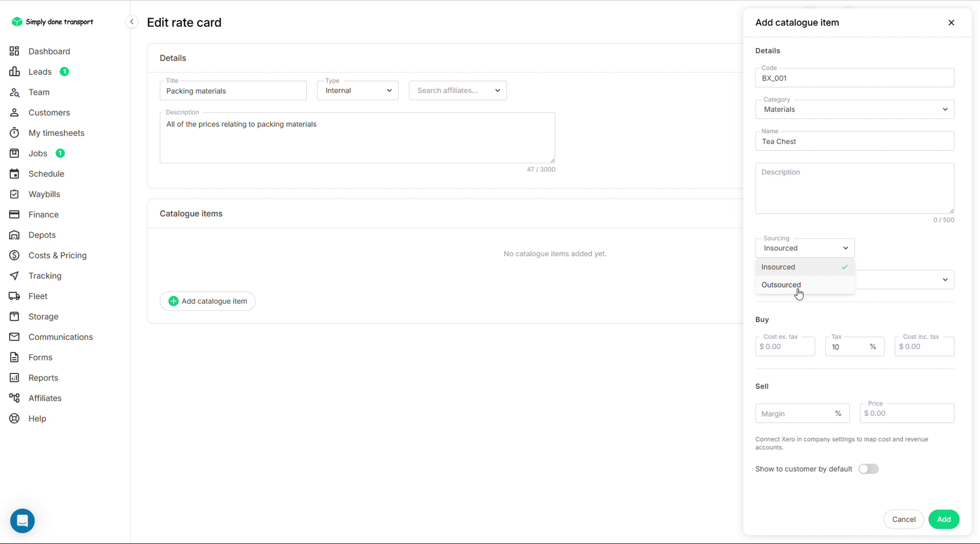Open Forms in the sidebar
This screenshot has width=980, height=544.
point(40,357)
